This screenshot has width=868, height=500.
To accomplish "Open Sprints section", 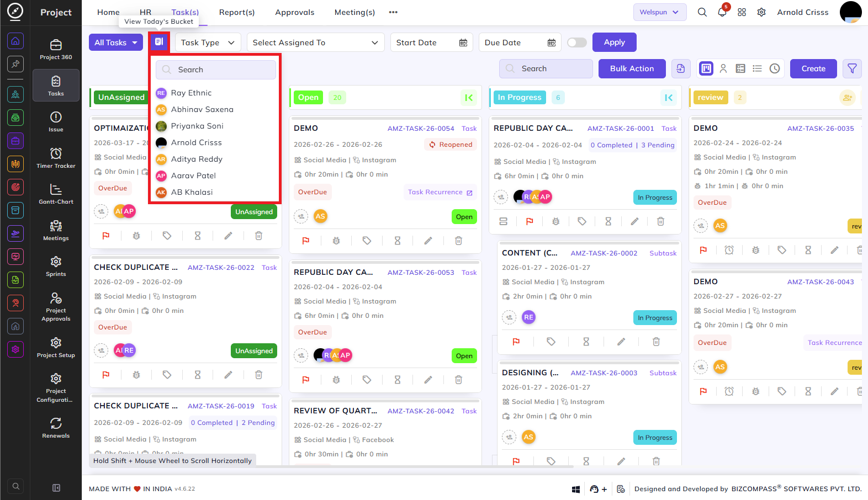I will click(x=56, y=267).
